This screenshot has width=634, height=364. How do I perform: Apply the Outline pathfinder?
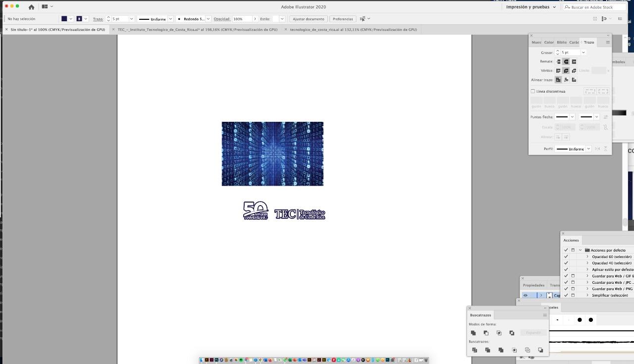pyautogui.click(x=528, y=350)
